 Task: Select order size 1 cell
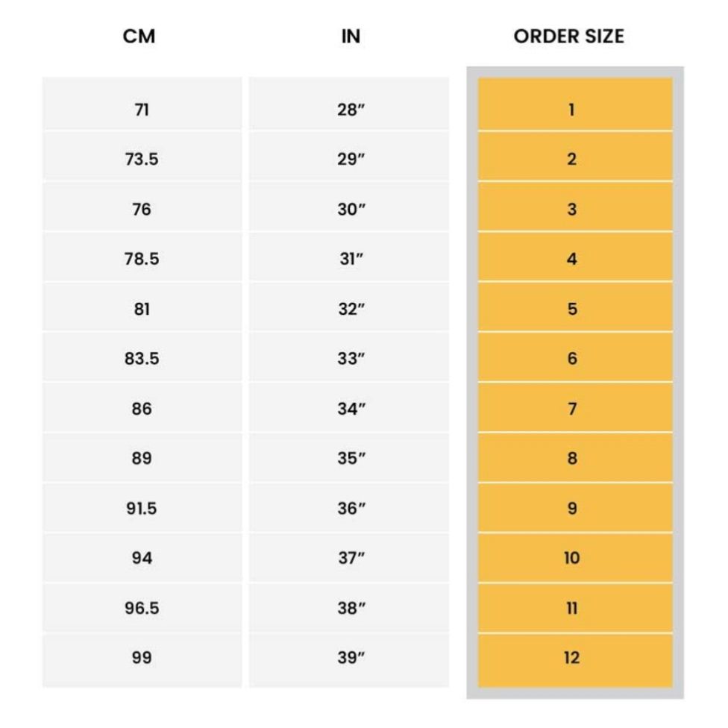click(572, 110)
